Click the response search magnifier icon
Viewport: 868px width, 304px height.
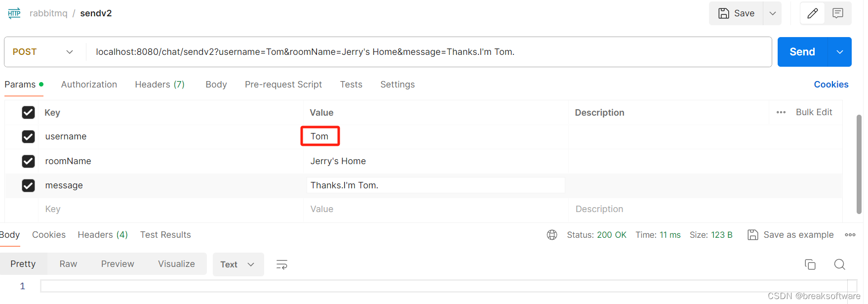839,264
